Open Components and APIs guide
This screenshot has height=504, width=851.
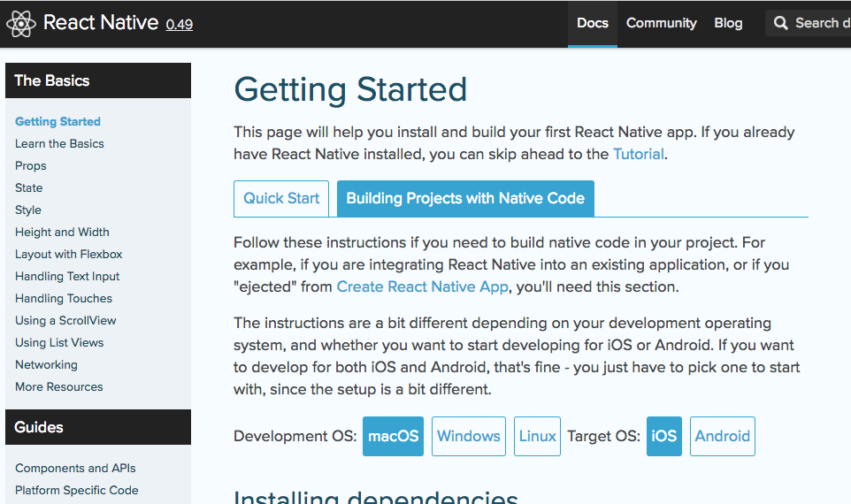pyautogui.click(x=75, y=469)
